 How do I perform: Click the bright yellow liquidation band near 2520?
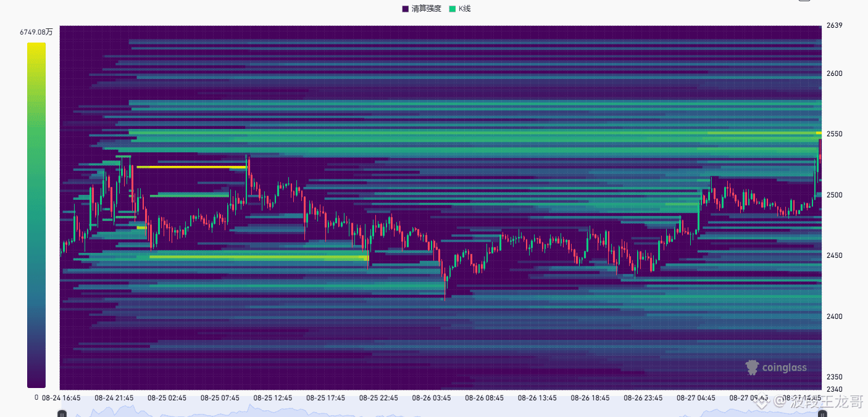191,167
